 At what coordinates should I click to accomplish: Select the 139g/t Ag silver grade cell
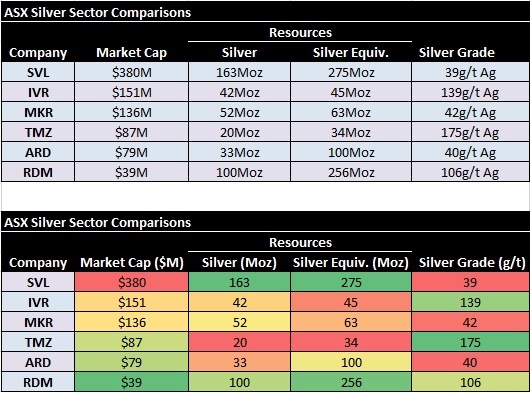click(471, 92)
